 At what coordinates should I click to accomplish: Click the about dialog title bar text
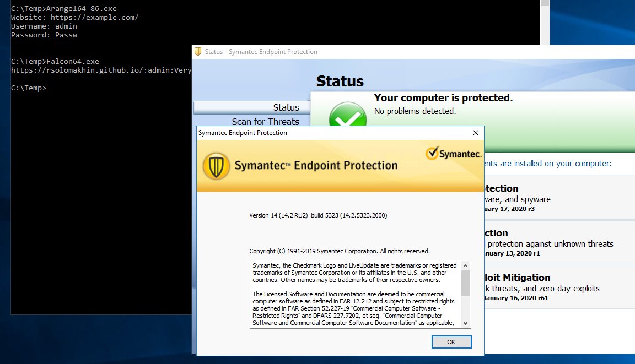pos(243,133)
